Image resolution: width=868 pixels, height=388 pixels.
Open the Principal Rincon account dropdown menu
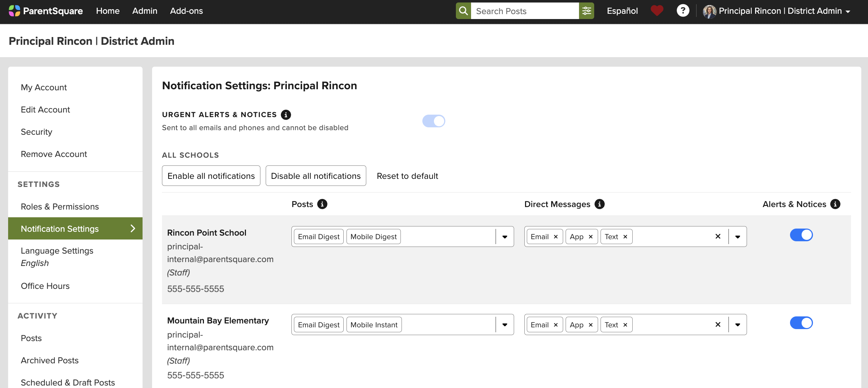pyautogui.click(x=776, y=11)
